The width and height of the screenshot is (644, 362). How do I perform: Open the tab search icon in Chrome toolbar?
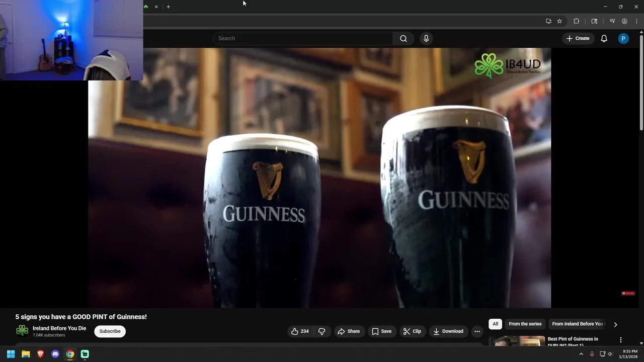click(594, 21)
